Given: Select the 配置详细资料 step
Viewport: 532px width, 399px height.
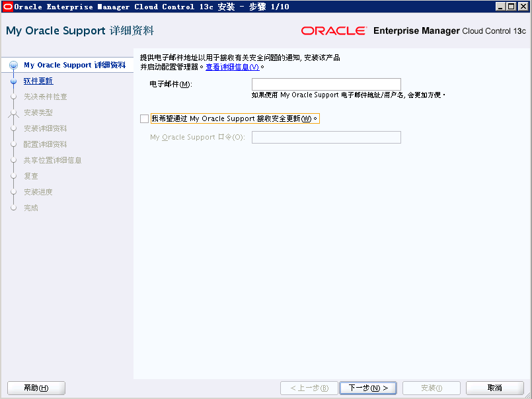Looking at the screenshot, I should tap(46, 144).
